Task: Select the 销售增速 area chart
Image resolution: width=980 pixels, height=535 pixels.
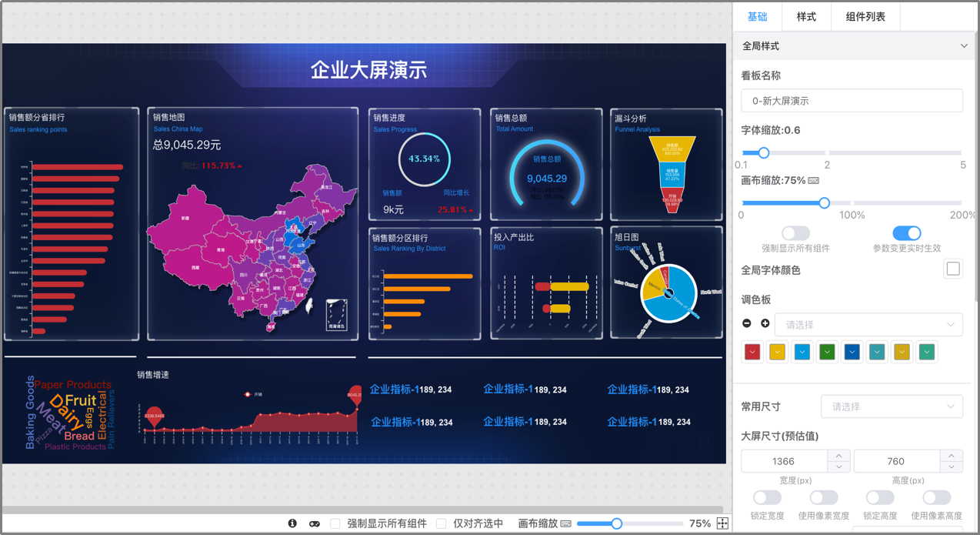Action: [249, 408]
